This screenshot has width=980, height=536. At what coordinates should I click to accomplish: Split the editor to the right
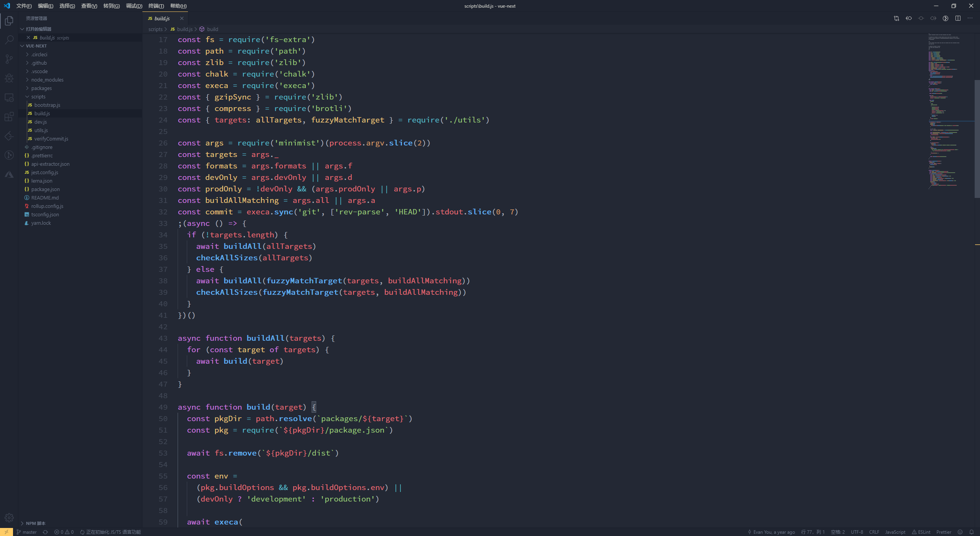pyautogui.click(x=958, y=18)
